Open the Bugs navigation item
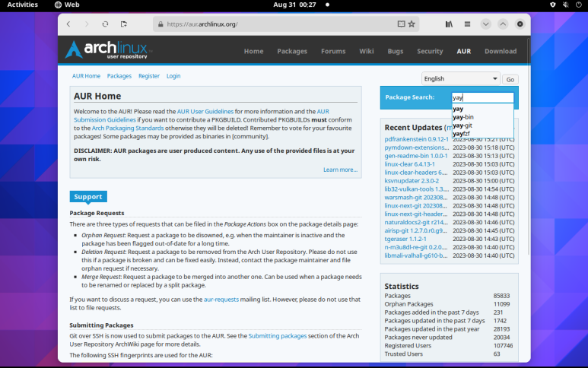The image size is (588, 368). [x=396, y=52]
